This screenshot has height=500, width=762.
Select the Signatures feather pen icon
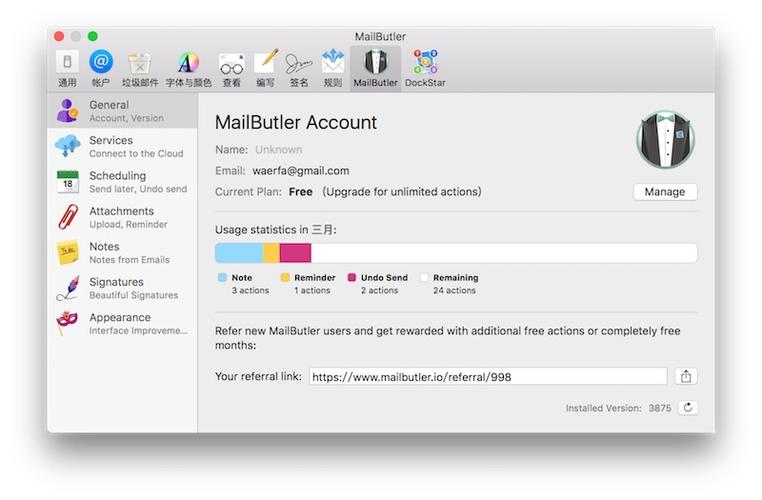[68, 288]
